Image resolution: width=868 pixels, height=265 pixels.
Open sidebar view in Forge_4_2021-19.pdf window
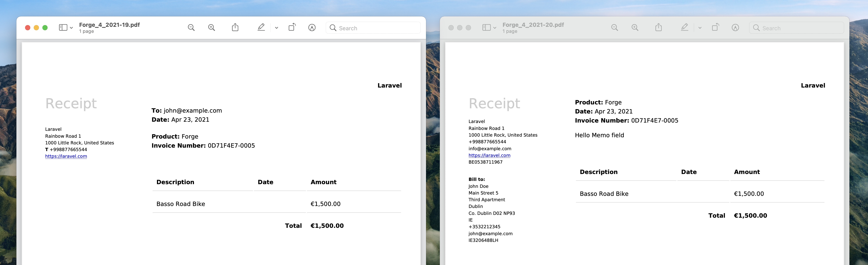point(63,28)
